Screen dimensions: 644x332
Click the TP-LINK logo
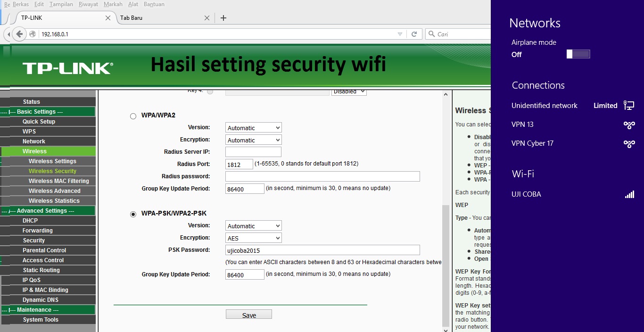coord(67,68)
